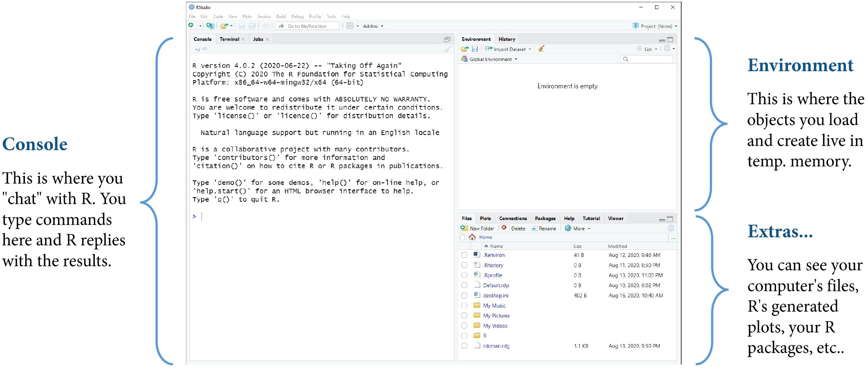This screenshot has height=369, width=868.
Task: Open the Project (None) dropdown
Action: click(x=659, y=26)
